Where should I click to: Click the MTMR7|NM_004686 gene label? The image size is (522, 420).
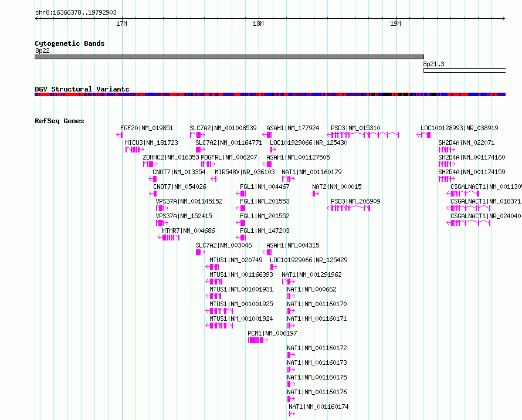tap(188, 231)
